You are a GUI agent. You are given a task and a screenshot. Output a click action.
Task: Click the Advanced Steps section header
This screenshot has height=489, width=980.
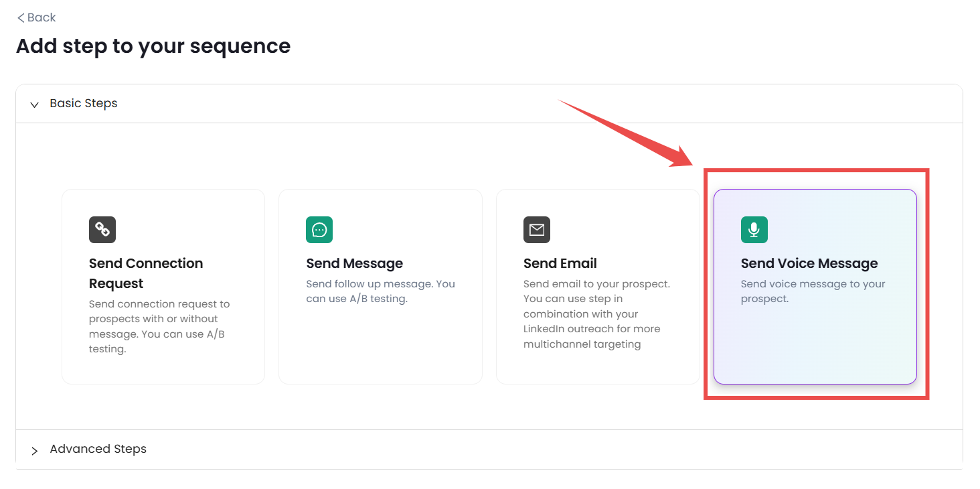98,449
